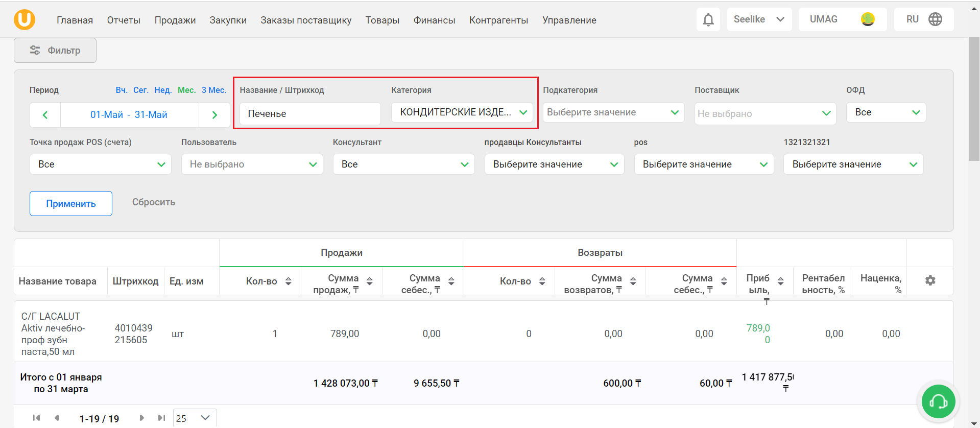Open the green support chat button
This screenshot has height=428, width=980.
939,402
